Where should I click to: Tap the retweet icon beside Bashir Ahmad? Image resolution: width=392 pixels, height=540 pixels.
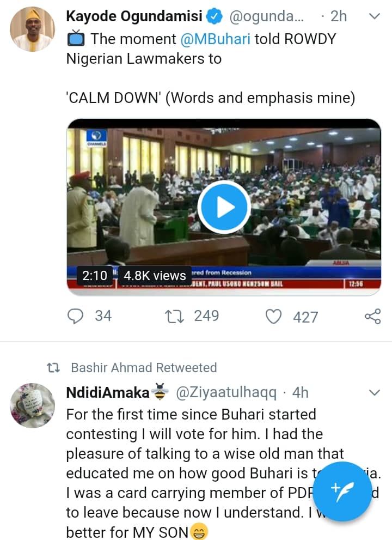[x=53, y=368]
